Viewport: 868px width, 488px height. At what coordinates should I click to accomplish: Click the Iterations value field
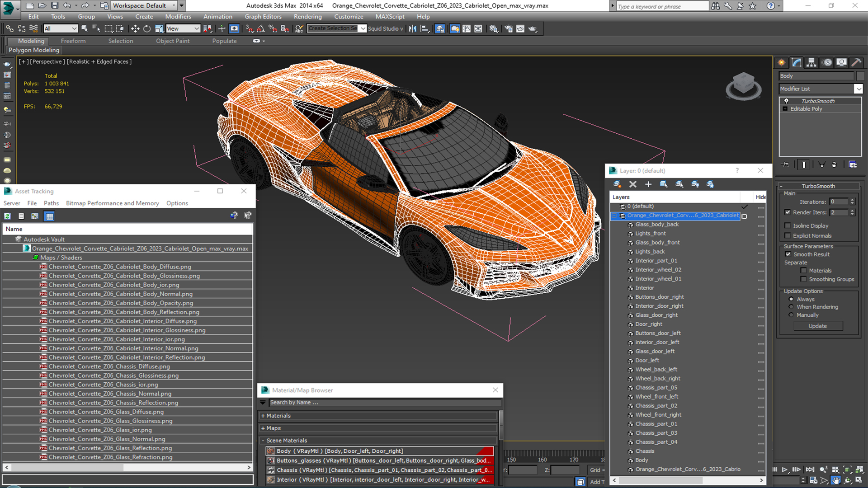pyautogui.click(x=839, y=202)
